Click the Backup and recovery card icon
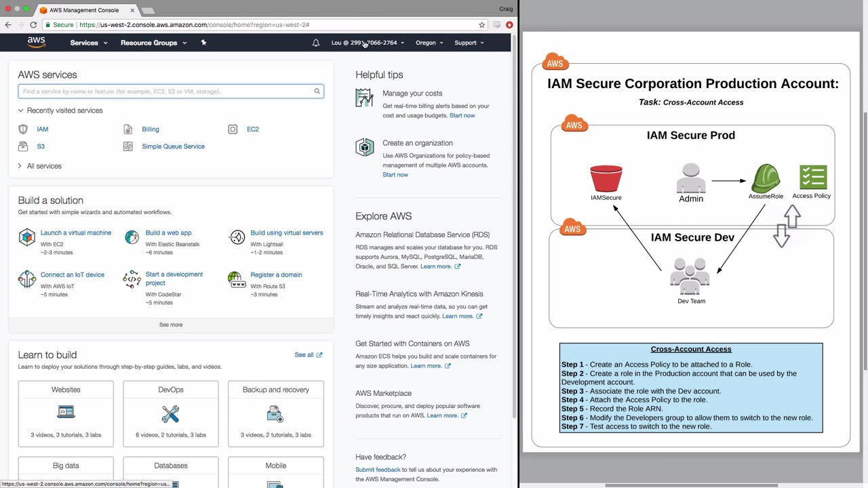Screen dimensions: 868x488 (x=275, y=413)
